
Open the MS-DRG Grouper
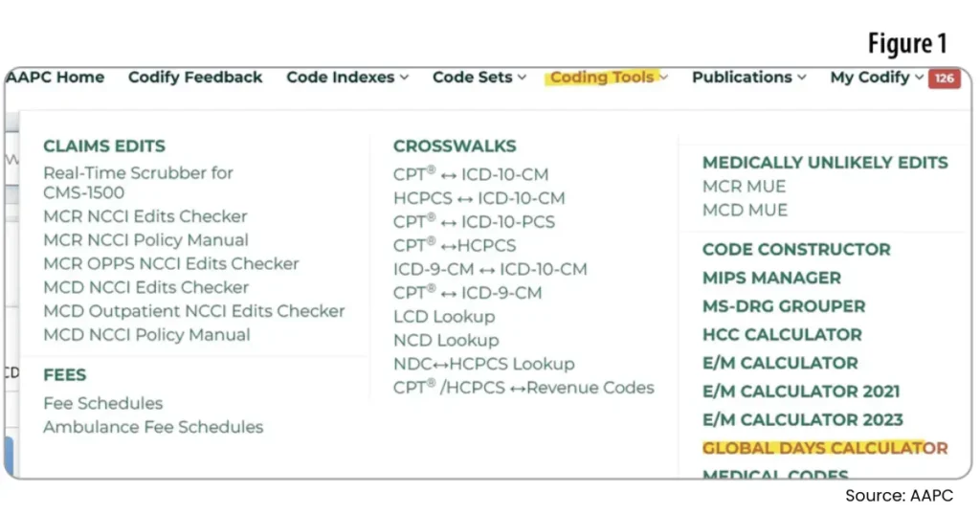click(783, 306)
